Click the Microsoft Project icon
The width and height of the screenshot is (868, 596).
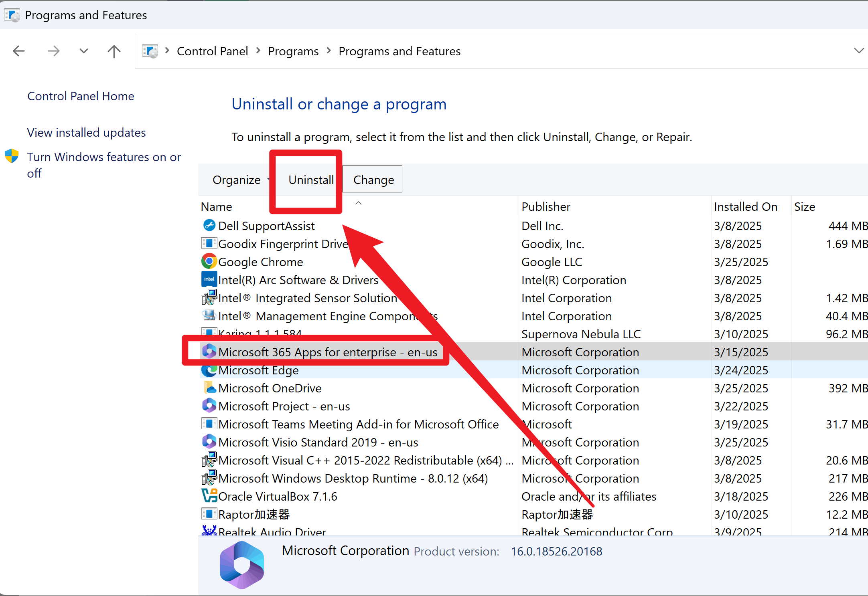pyautogui.click(x=209, y=406)
